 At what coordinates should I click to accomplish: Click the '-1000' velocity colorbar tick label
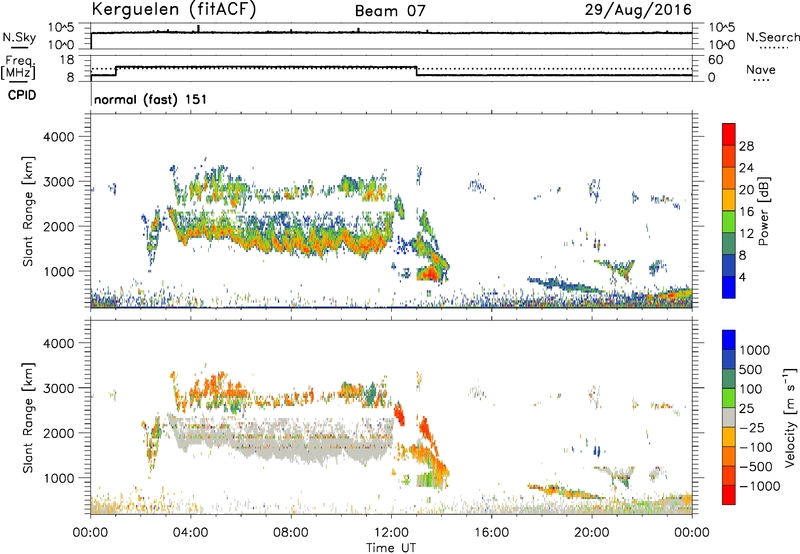[760, 486]
